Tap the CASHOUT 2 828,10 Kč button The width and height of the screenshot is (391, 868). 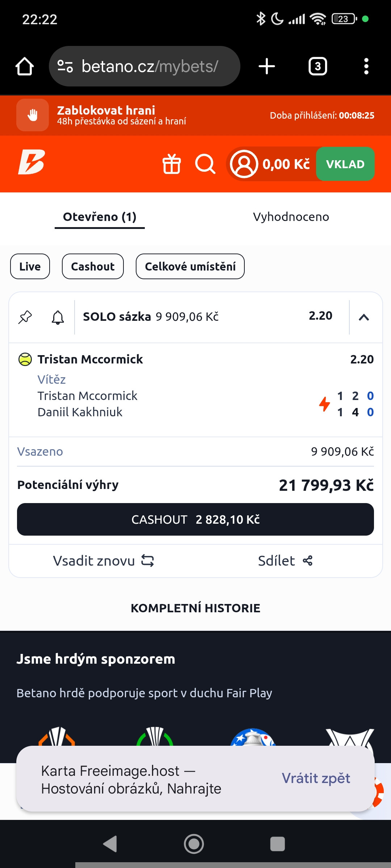pyautogui.click(x=195, y=519)
